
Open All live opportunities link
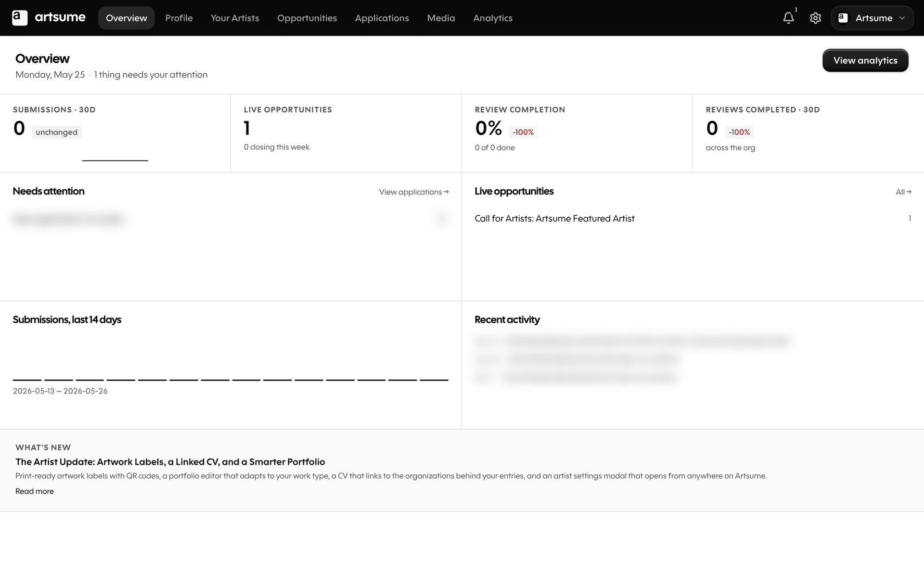tap(903, 192)
